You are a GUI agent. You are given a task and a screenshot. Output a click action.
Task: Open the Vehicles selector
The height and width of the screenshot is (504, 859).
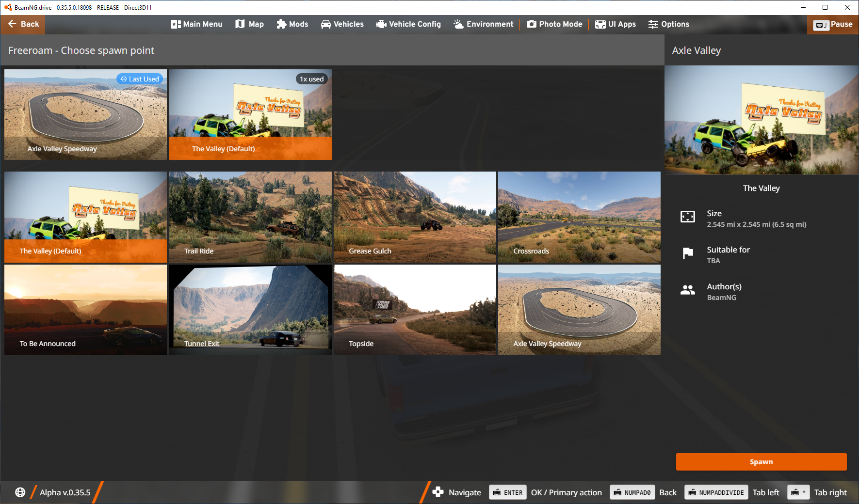[x=342, y=24]
